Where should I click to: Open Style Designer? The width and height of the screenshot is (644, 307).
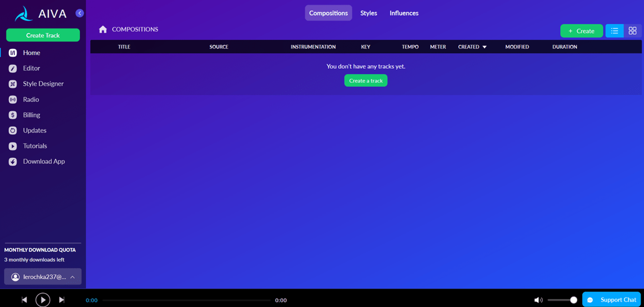[43, 84]
